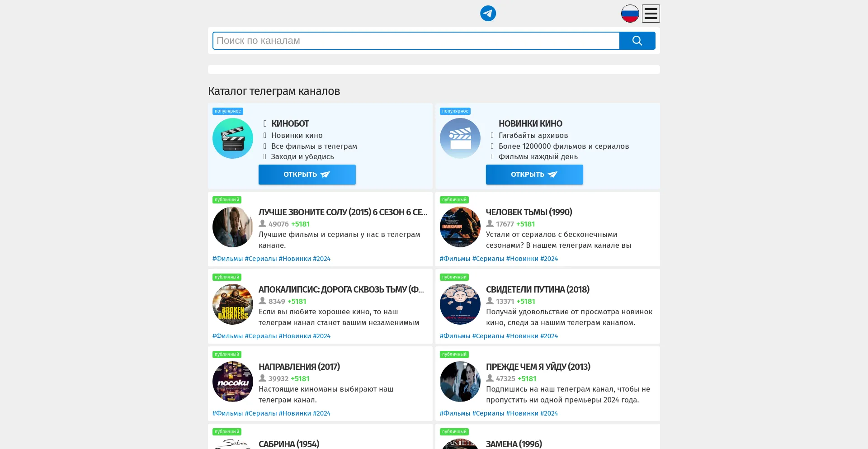The image size is (868, 449).
Task: Click the НАПРАВЛЕНИЯ channel avatar
Action: (233, 382)
